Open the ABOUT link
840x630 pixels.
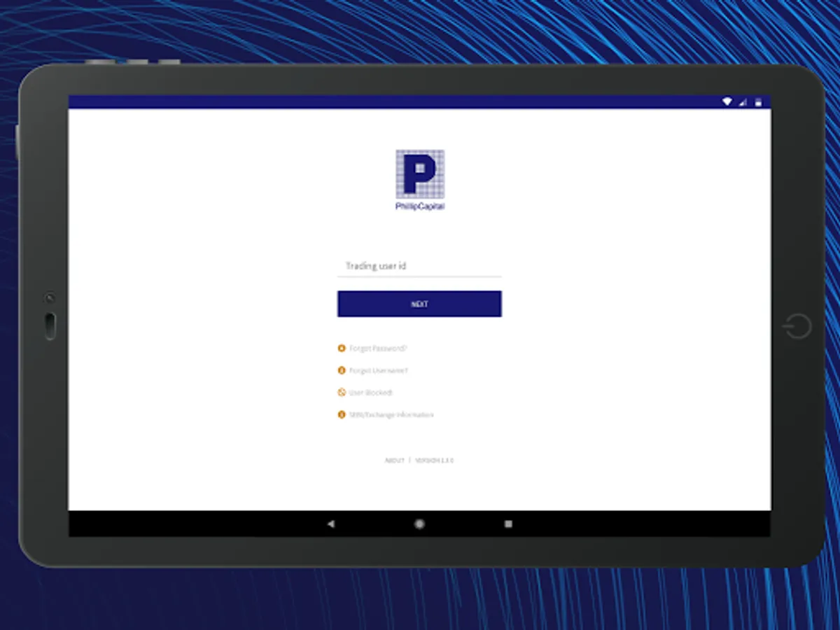(395, 461)
